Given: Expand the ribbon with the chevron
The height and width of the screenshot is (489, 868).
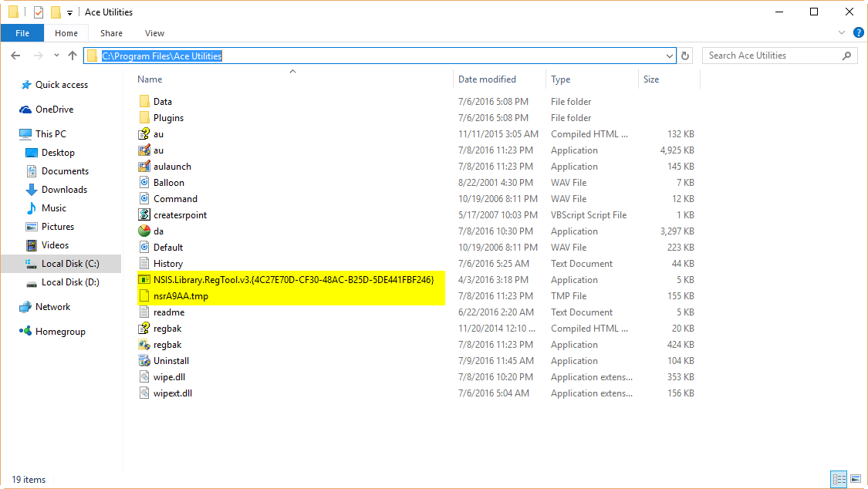Looking at the screenshot, I should 843,33.
